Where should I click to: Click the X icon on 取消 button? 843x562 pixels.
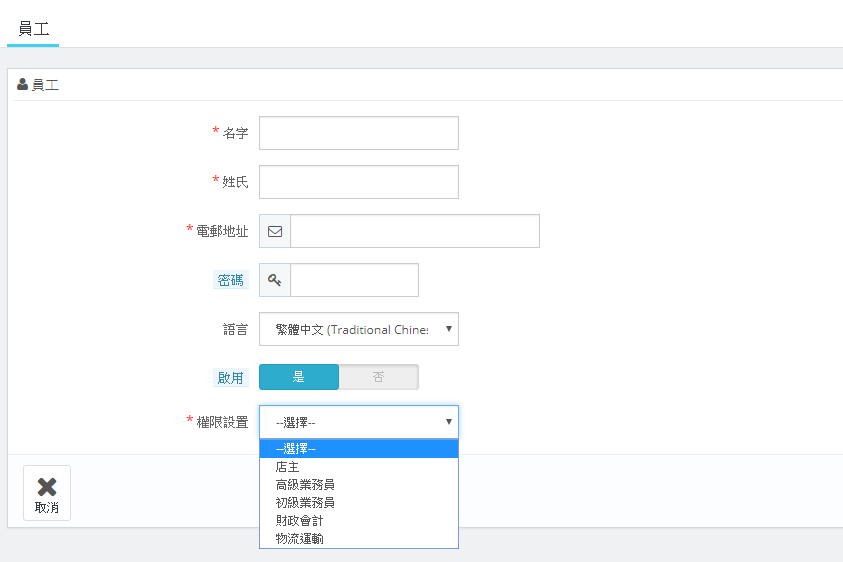[47, 486]
